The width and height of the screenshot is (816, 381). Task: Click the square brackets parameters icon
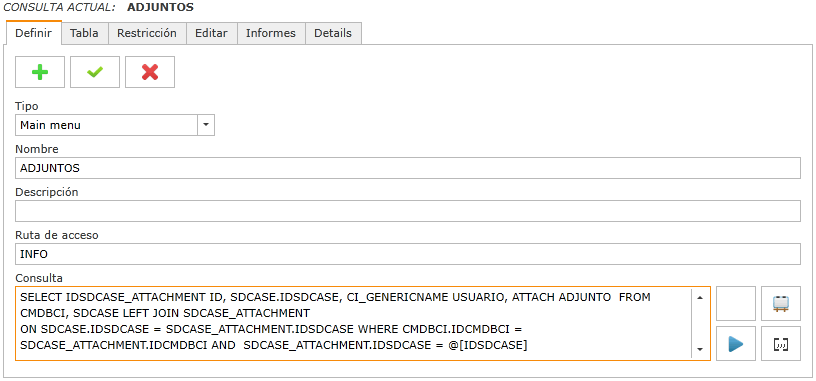[781, 344]
